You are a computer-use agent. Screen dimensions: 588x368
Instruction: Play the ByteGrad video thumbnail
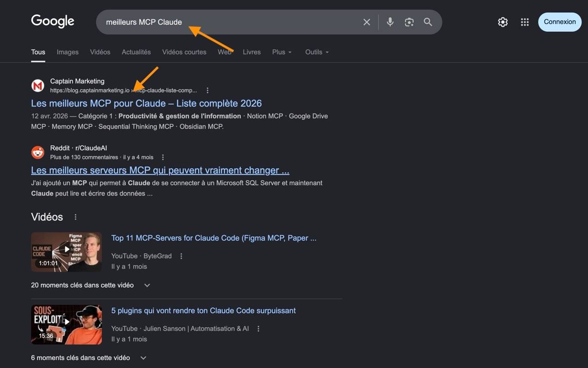[67, 251]
